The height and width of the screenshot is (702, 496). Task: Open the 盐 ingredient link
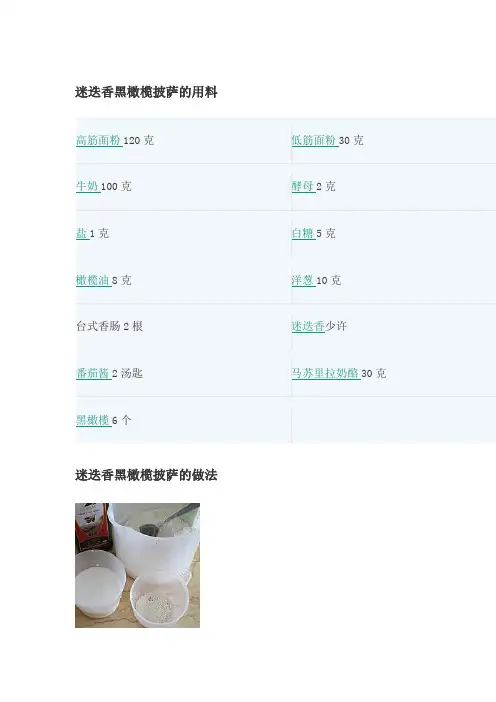pos(82,233)
